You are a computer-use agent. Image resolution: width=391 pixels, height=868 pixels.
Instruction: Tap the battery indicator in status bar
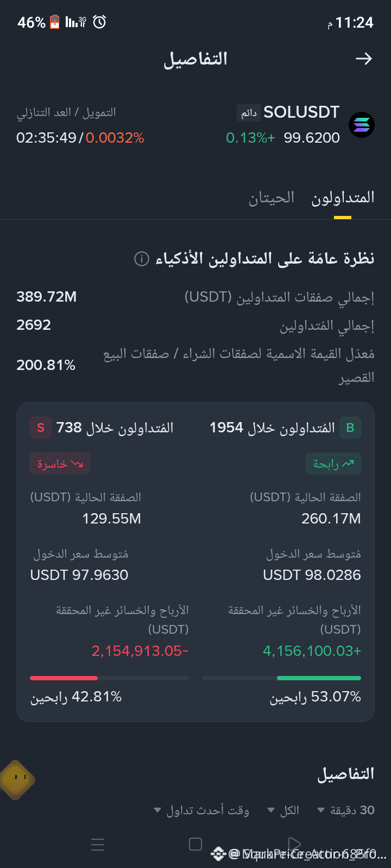pos(55,22)
